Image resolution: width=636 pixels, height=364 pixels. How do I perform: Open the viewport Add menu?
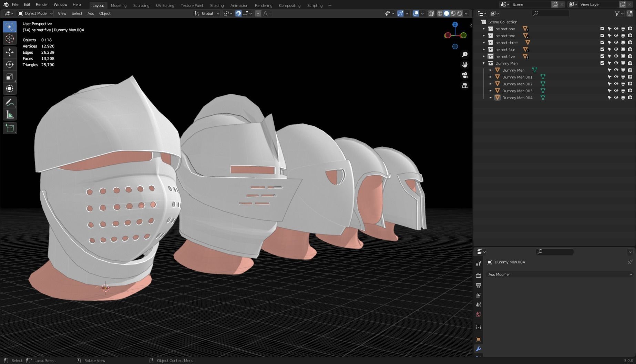[x=91, y=13]
